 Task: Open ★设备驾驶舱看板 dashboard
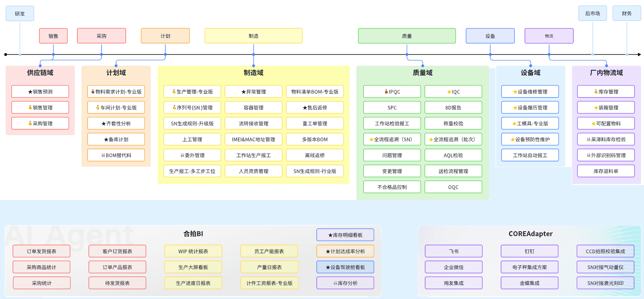pyautogui.click(x=345, y=267)
